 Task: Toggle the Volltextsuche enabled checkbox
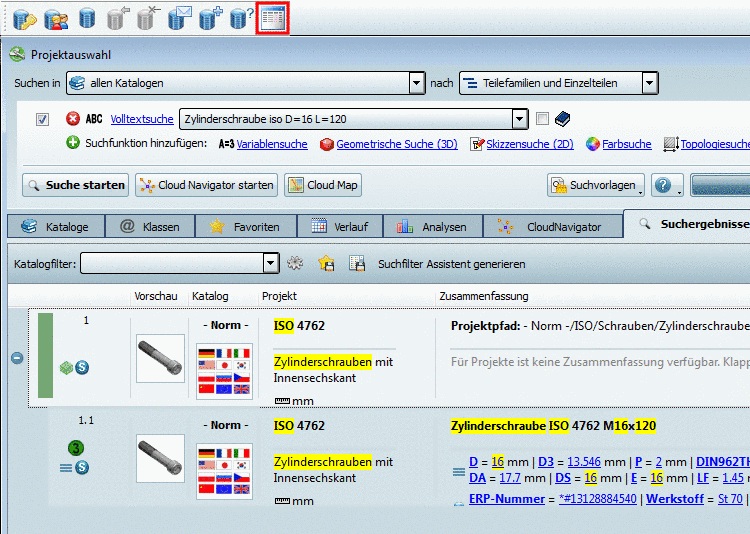[43, 119]
